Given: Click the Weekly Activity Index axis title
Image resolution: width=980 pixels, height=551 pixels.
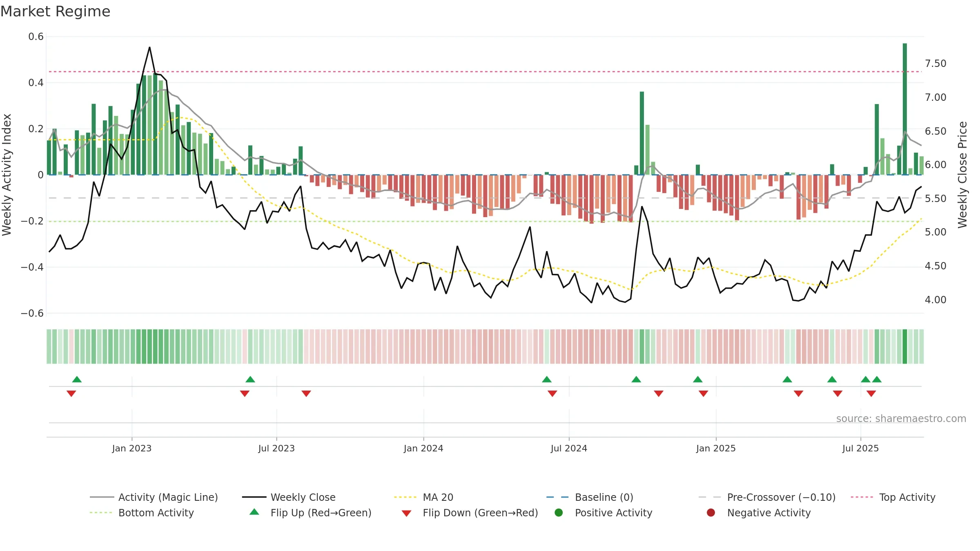Looking at the screenshot, I should point(7,175).
